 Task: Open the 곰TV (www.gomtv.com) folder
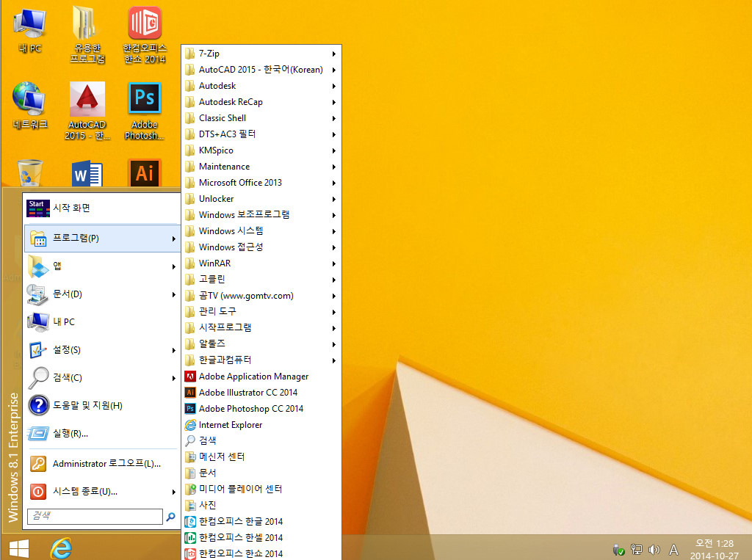[261, 296]
